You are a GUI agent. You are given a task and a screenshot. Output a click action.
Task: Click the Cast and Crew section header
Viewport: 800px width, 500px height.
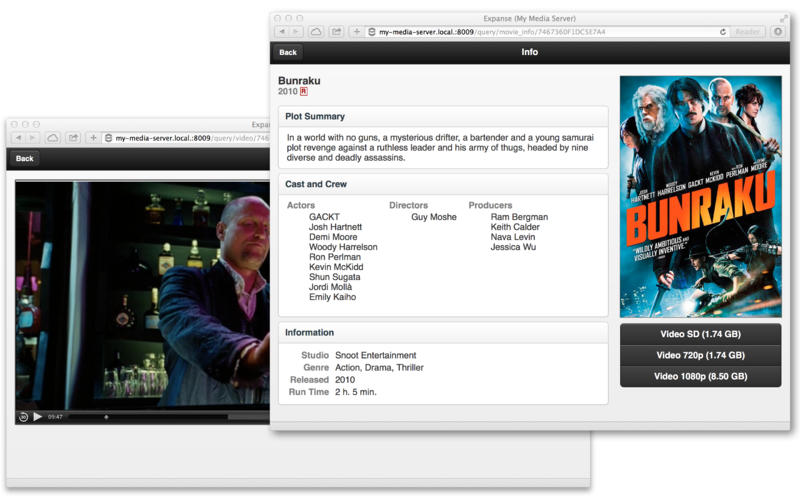tap(443, 184)
